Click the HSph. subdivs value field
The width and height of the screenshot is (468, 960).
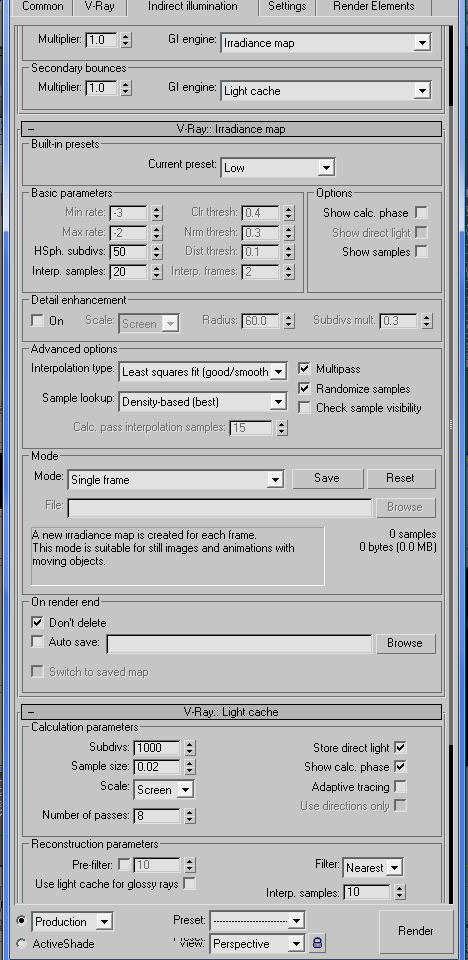tap(129, 252)
